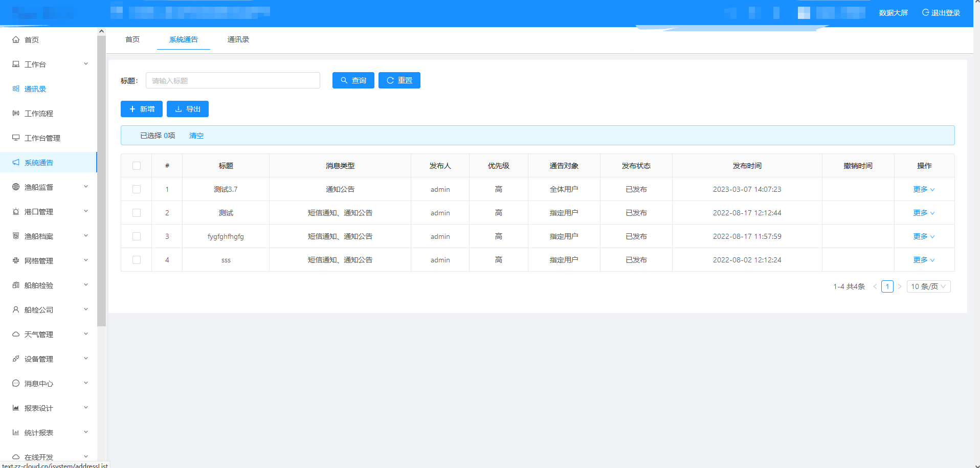This screenshot has height=468, width=980.
Task: Open 数据大屏 in the top bar
Action: click(x=894, y=13)
